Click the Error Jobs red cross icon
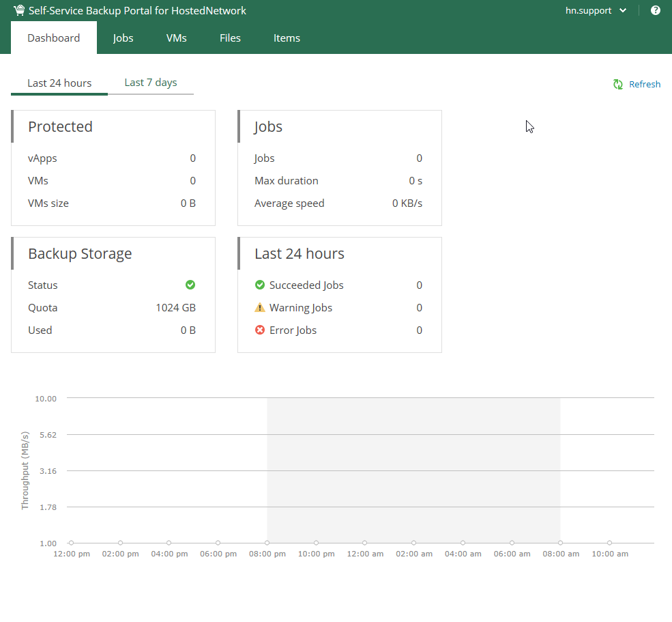The width and height of the screenshot is (672, 622). 260,330
